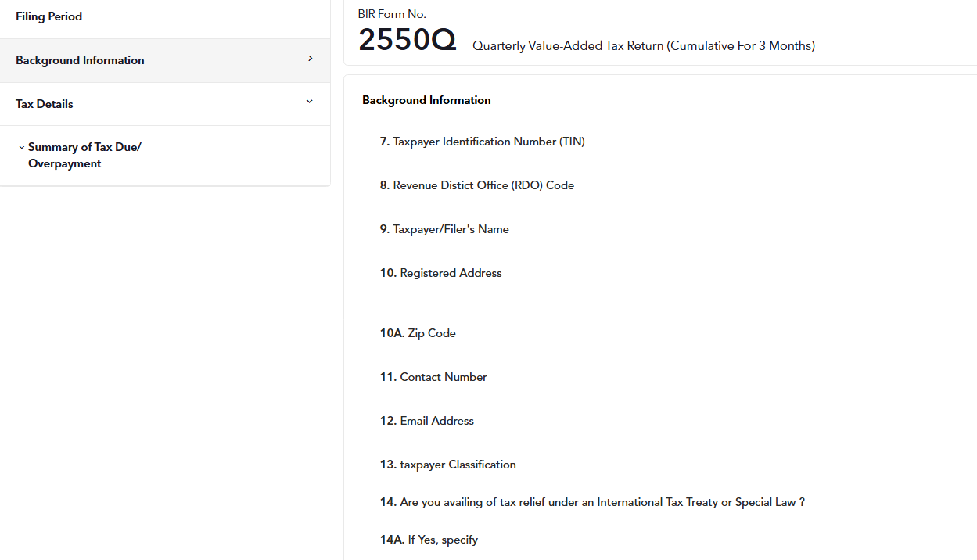Collapse Tax Details with down chevron

tap(309, 102)
